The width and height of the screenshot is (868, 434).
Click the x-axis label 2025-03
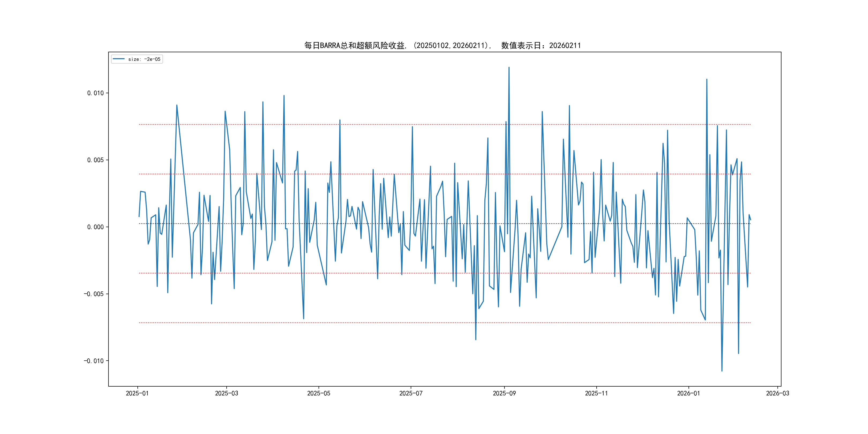coord(226,393)
